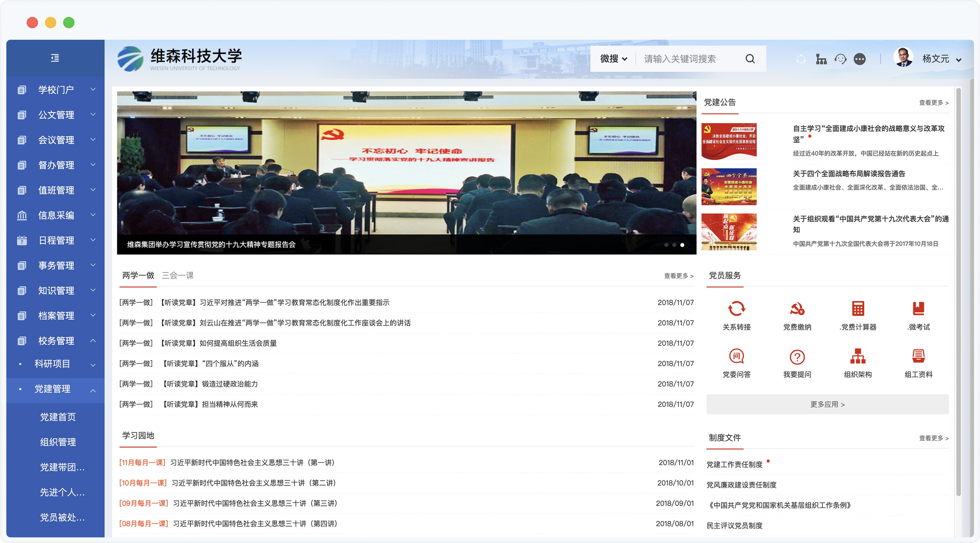Screen dimensions: 980x543
Task: Select the first carousel indicator dot
Action: click(x=666, y=245)
